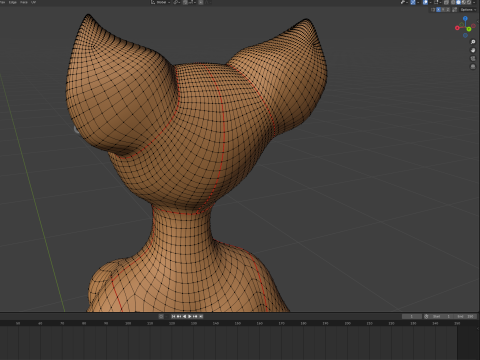Open the snapping options dropdown
This screenshot has width=480, height=360.
(192, 2)
